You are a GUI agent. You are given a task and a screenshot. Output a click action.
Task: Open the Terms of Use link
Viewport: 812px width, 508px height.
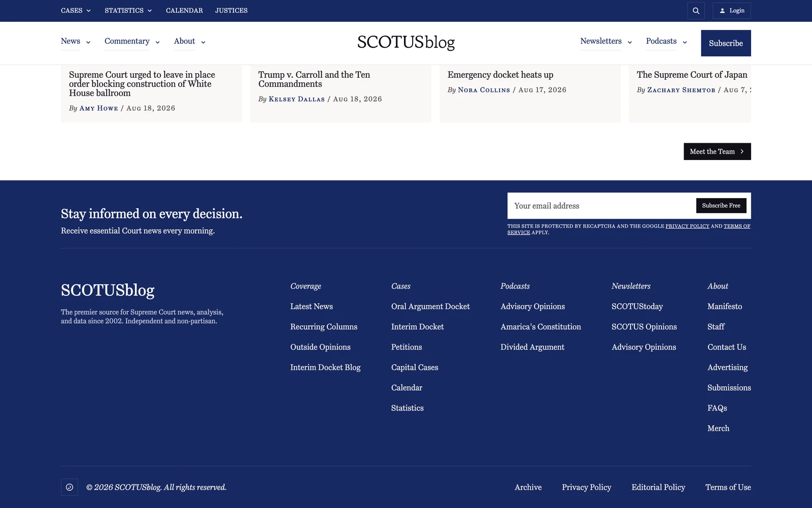click(x=728, y=487)
